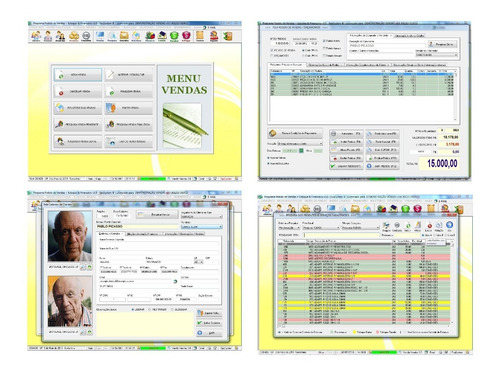The height and width of the screenshot is (374, 500).
Task: Click the pink dollar icon in Menu Vendas toolbar
Action: click(x=186, y=36)
